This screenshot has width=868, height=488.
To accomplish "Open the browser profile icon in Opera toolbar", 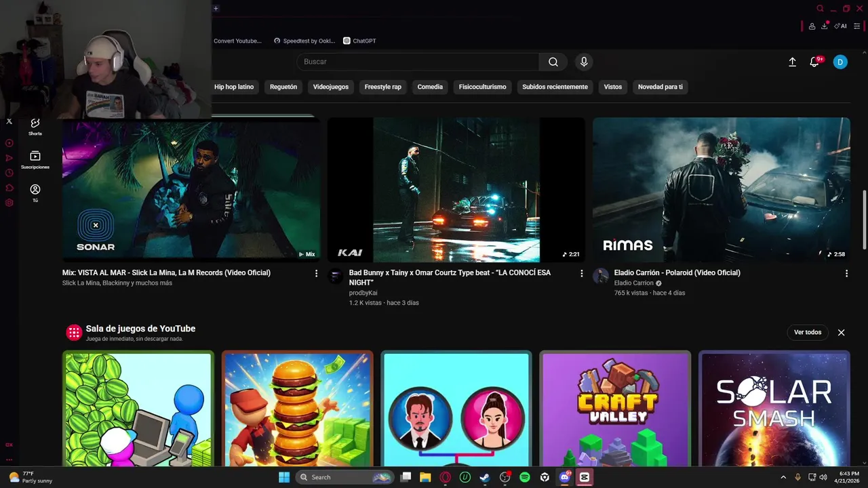I will 812,26.
